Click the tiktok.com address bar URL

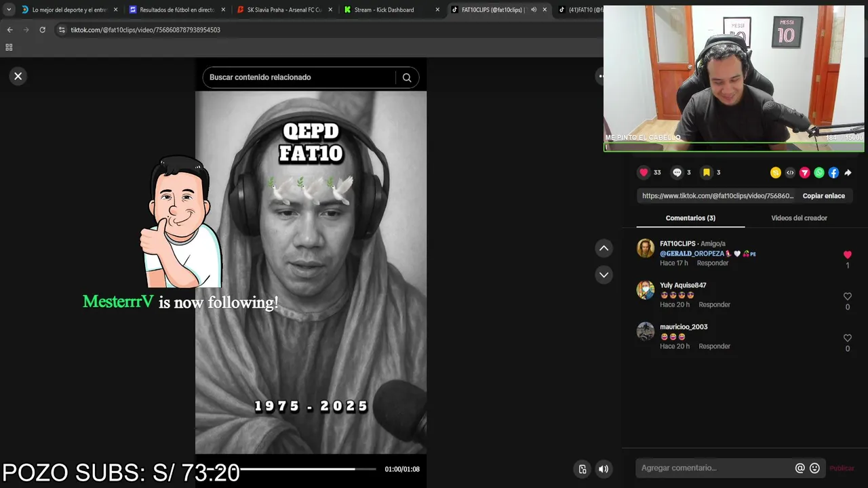[x=145, y=30]
